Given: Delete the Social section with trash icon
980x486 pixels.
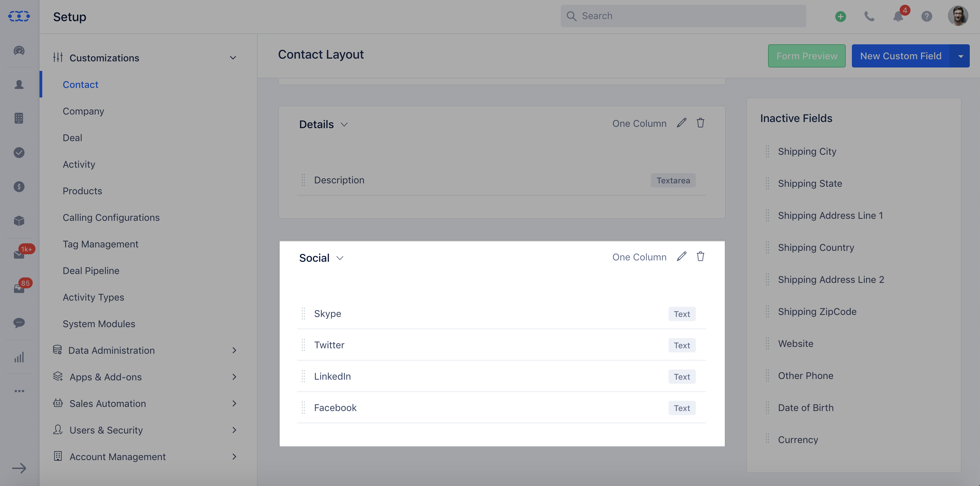Looking at the screenshot, I should click(x=700, y=257).
